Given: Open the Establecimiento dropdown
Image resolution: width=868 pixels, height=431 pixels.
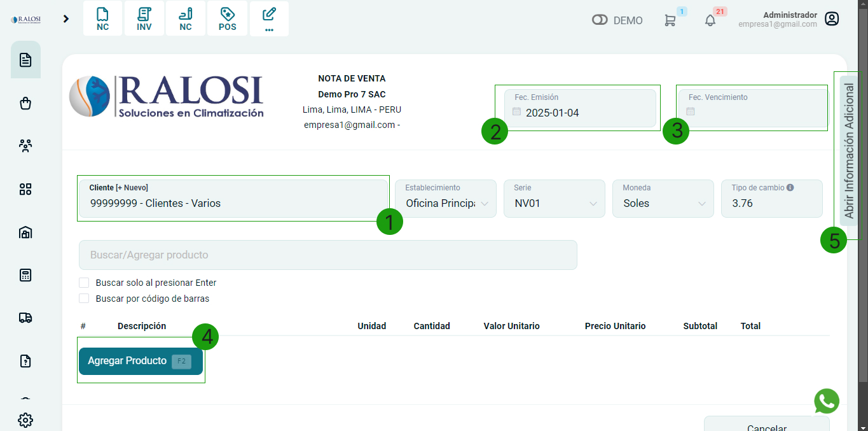Looking at the screenshot, I should point(446,203).
